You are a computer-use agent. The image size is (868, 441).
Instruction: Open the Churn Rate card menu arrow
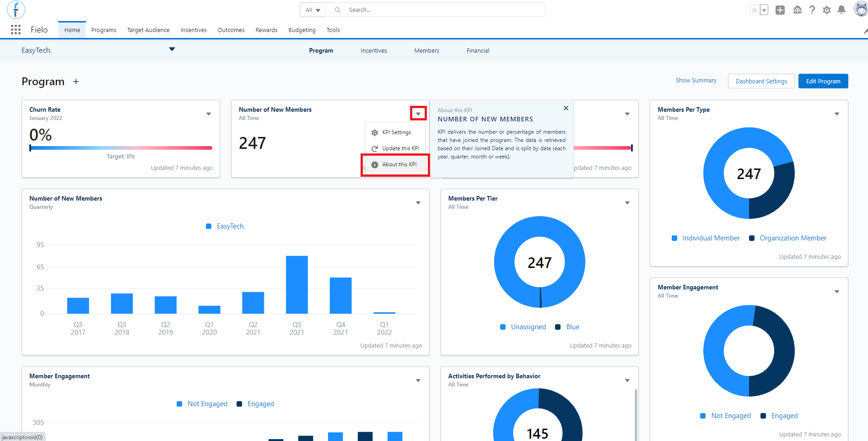click(209, 114)
